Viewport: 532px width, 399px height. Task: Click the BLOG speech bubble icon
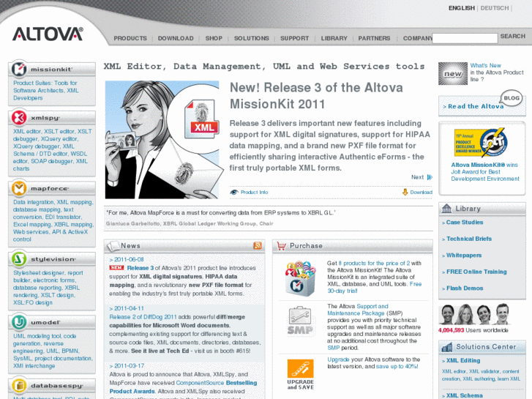tap(512, 99)
